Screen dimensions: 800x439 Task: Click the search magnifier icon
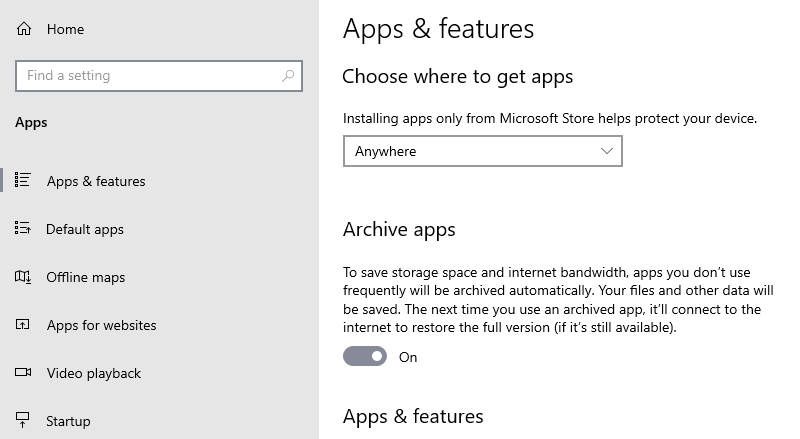(x=288, y=76)
